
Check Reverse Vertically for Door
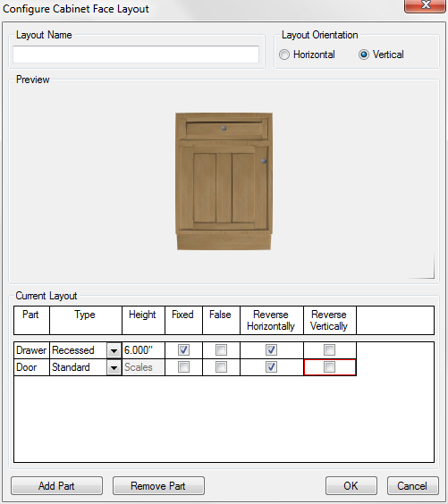point(329,367)
